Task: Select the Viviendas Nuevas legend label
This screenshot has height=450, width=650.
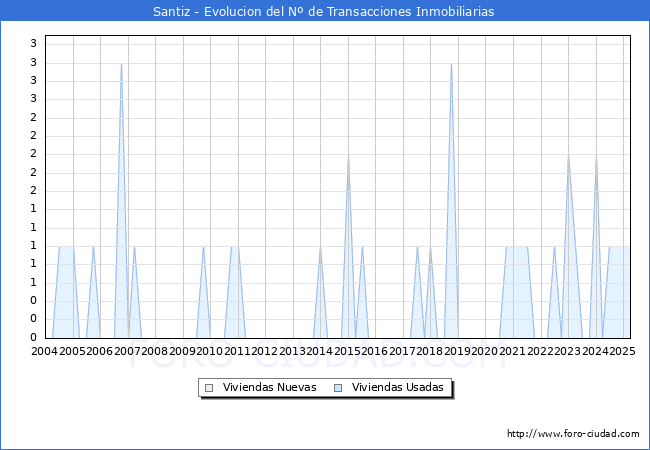Action: click(x=269, y=387)
